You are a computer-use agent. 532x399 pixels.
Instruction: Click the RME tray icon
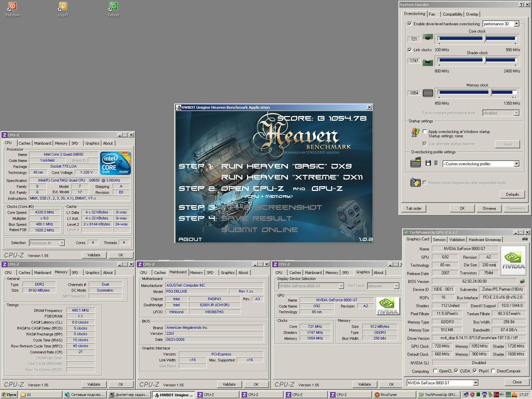514,395
